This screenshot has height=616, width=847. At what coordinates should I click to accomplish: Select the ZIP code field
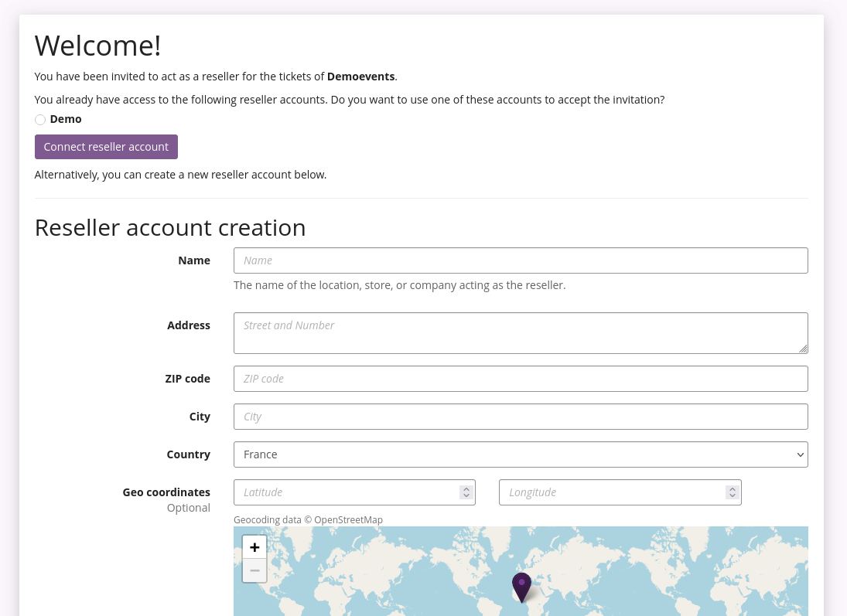[x=520, y=379]
